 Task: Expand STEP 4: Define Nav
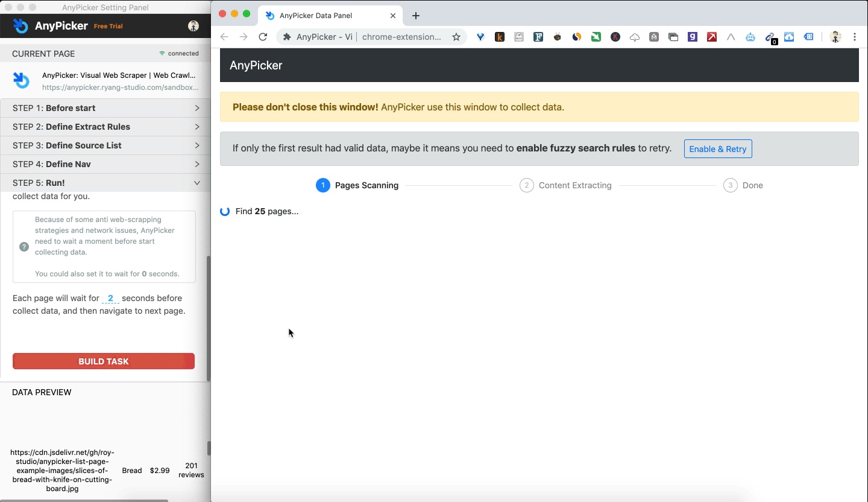click(x=105, y=164)
